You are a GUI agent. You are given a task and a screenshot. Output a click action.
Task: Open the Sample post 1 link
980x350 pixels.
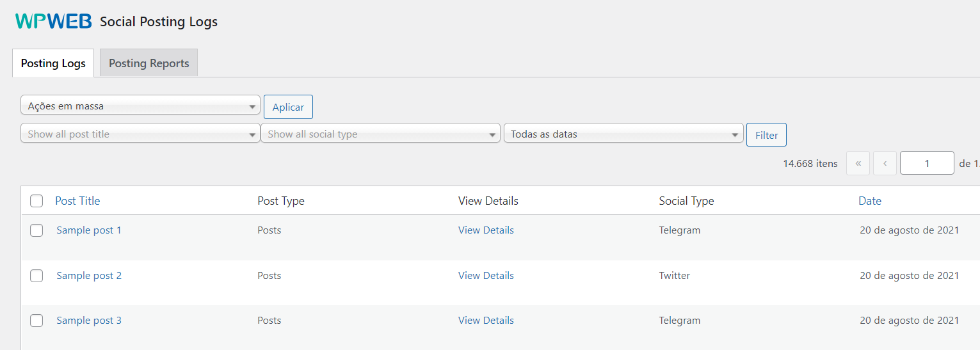pyautogui.click(x=89, y=230)
